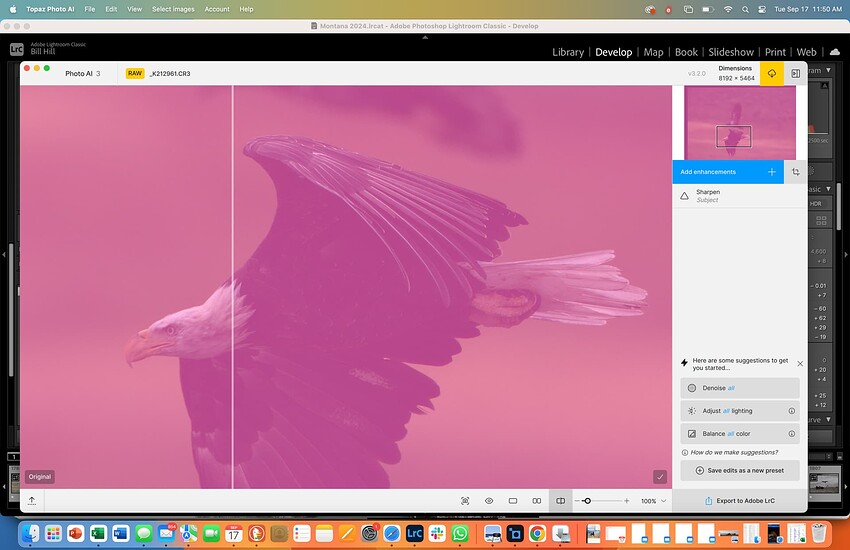Switch to the Library module tab
The height and width of the screenshot is (550, 850).
click(567, 52)
